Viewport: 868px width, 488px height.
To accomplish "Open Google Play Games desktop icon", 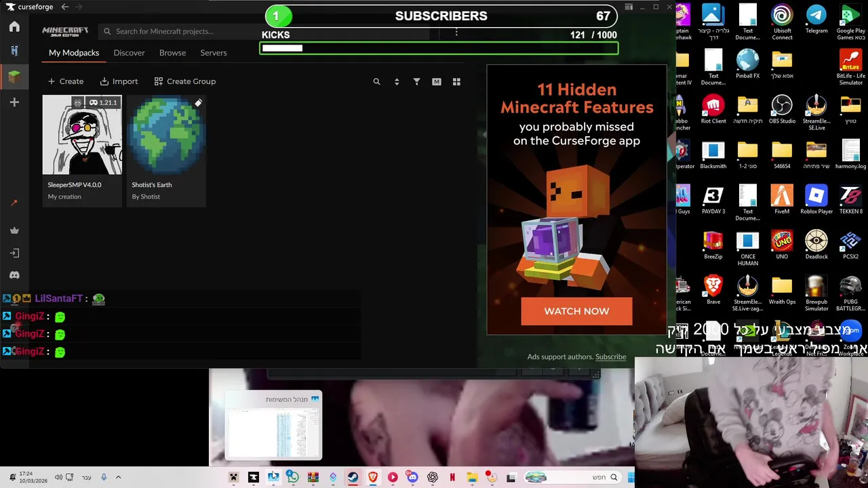I will click(x=850, y=22).
